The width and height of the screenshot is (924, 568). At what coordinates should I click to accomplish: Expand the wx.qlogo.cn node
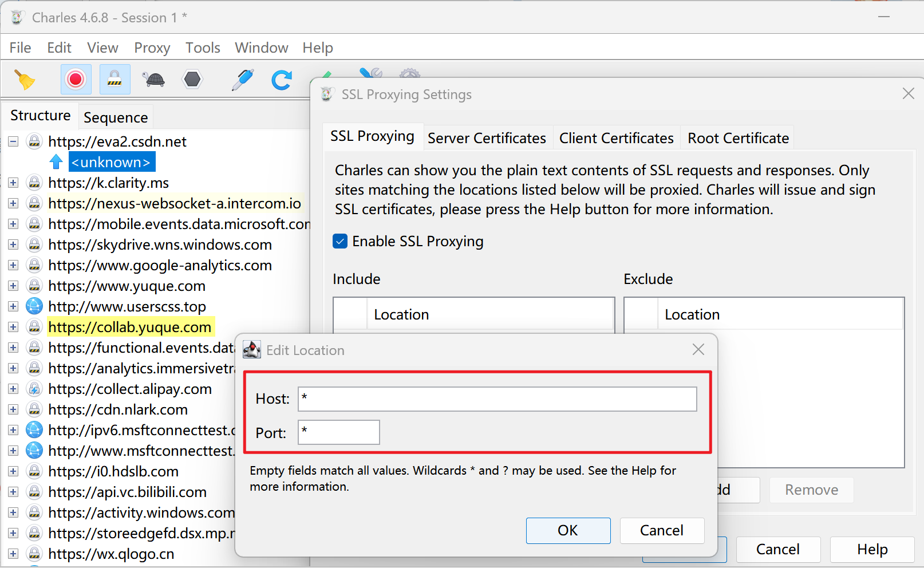click(13, 554)
